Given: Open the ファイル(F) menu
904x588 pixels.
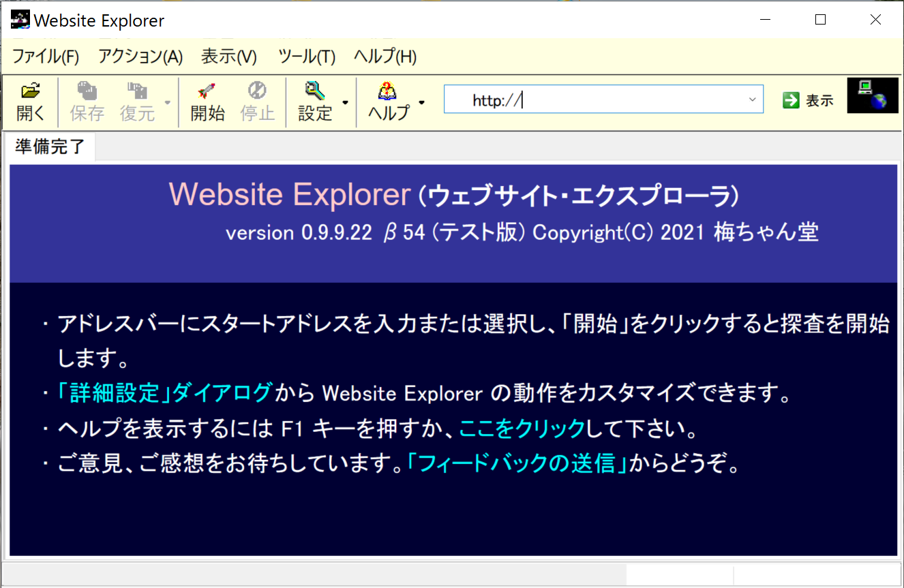Looking at the screenshot, I should pos(46,57).
